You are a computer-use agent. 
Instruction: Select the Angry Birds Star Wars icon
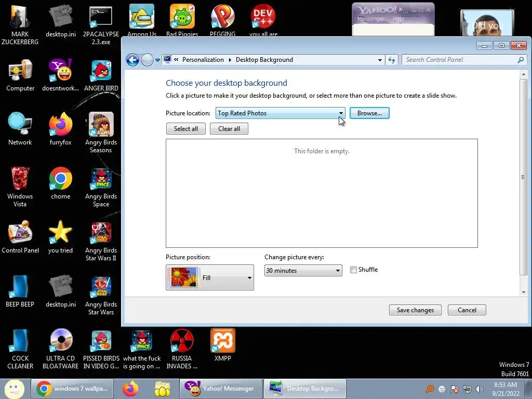coord(101,295)
